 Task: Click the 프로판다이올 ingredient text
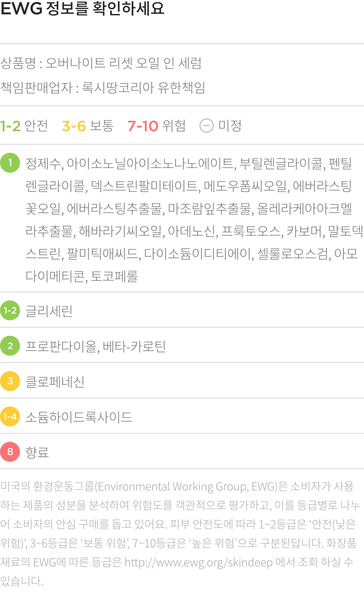point(62,346)
